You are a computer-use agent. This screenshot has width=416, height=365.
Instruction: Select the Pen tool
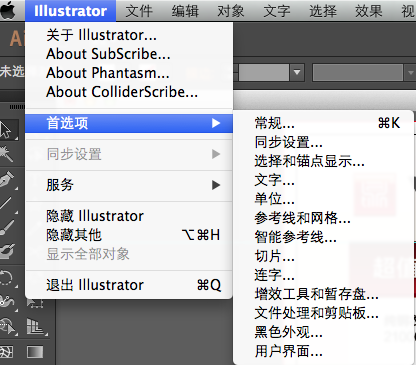coord(7,180)
